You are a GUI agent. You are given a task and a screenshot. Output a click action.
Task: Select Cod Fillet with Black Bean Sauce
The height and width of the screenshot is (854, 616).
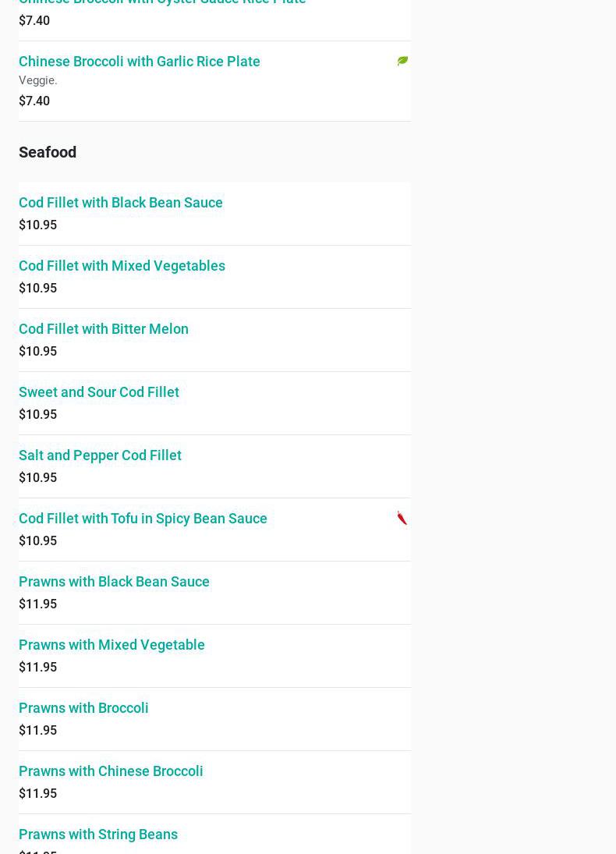coord(121,203)
